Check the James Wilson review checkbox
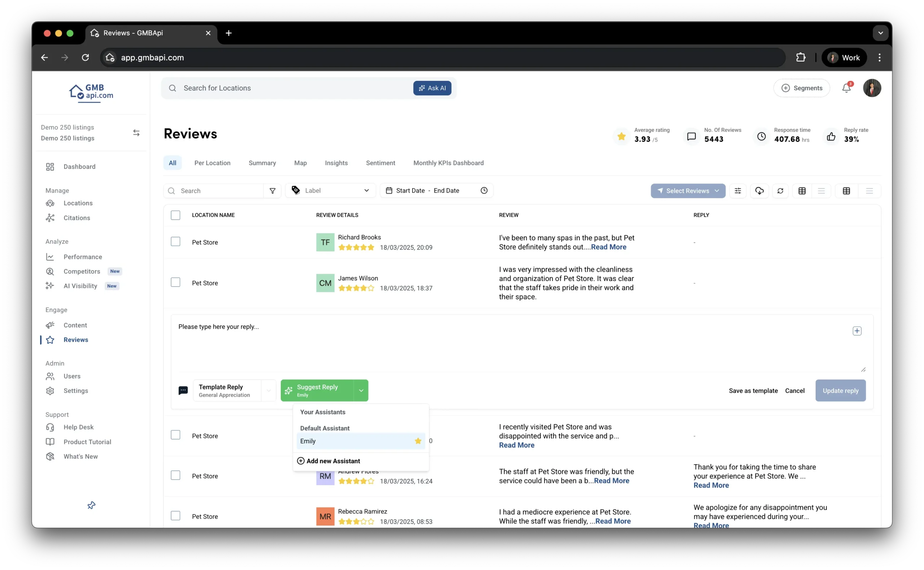924x570 pixels. point(175,282)
